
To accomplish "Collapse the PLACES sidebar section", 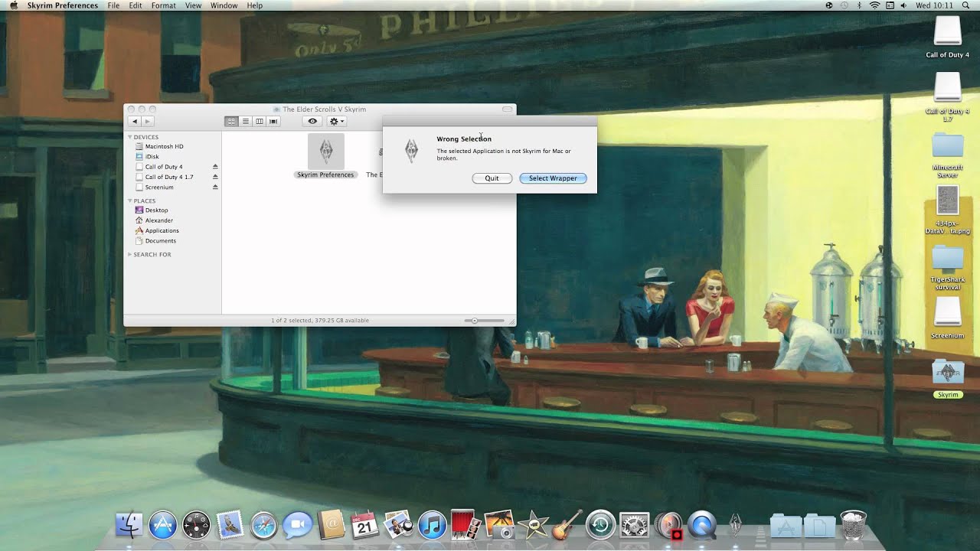I will pyautogui.click(x=130, y=201).
